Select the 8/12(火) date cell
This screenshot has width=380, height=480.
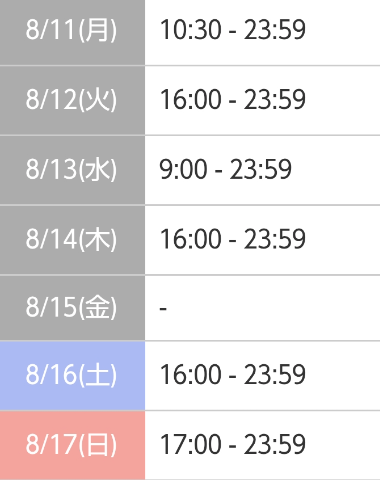pyautogui.click(x=72, y=100)
